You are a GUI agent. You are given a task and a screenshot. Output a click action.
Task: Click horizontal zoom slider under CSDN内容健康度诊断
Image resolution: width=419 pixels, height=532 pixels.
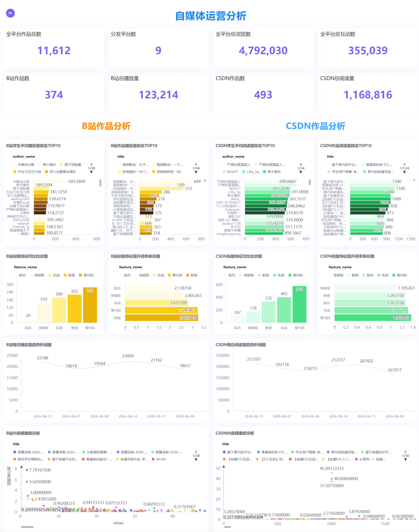coord(228,527)
